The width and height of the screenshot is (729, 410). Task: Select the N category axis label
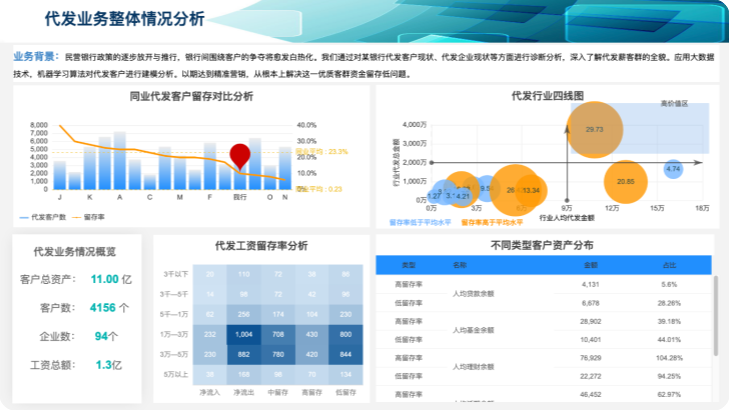click(x=285, y=197)
